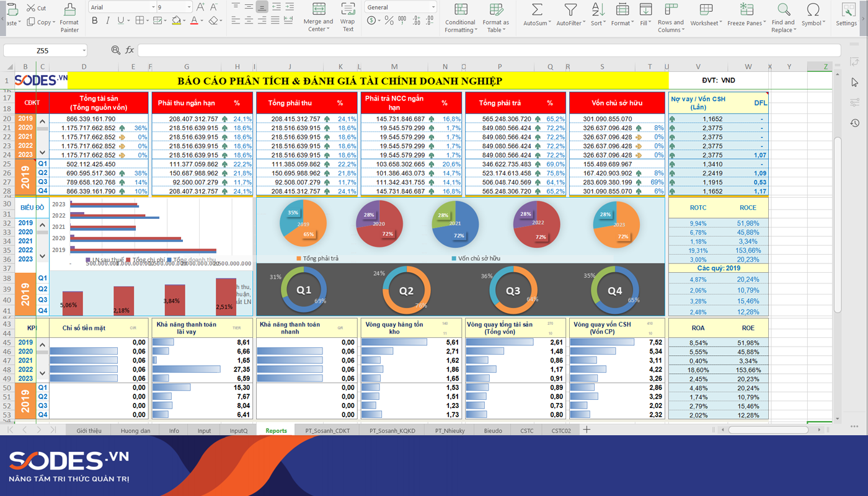
Task: Click the Cut scissors icon
Action: [x=31, y=8]
